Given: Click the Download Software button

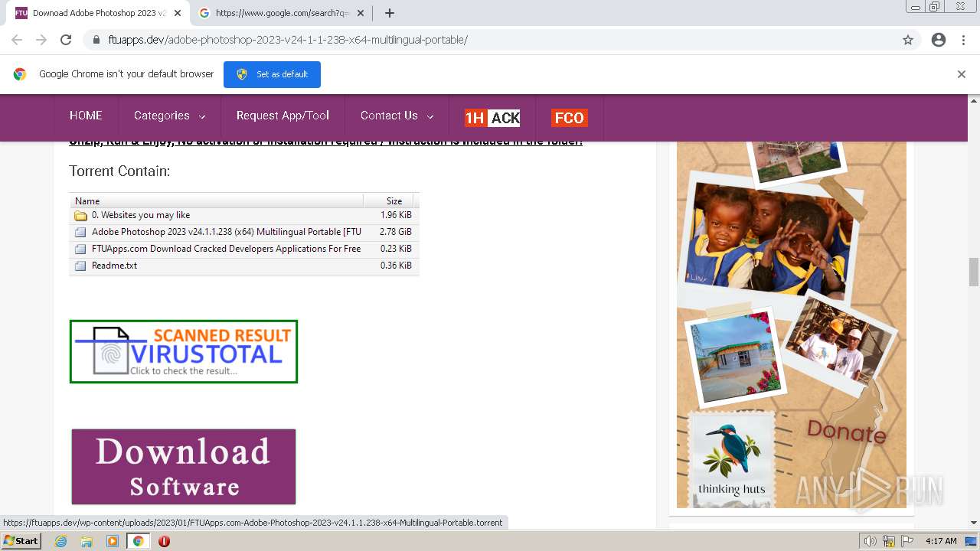Looking at the screenshot, I should pyautogui.click(x=184, y=467).
